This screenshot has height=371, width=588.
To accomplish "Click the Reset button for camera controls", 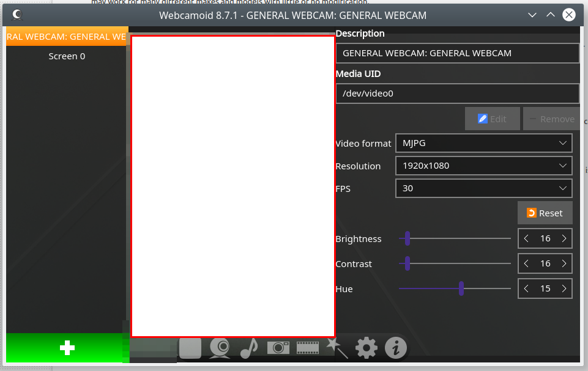I will [x=544, y=213].
